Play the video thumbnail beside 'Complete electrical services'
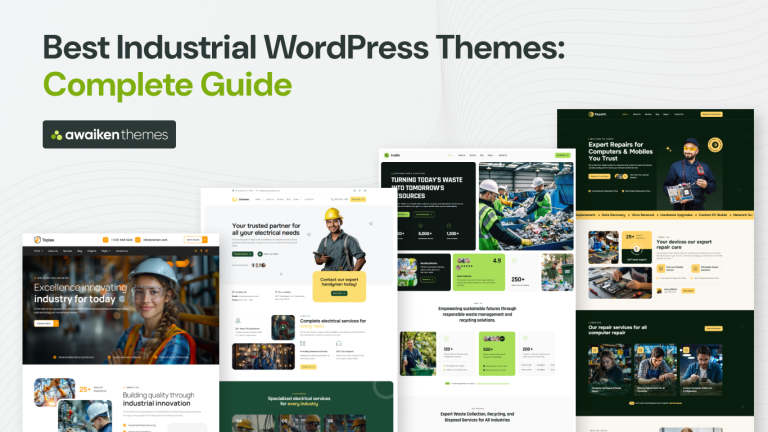Screen dimensions: 768x432 (283, 328)
